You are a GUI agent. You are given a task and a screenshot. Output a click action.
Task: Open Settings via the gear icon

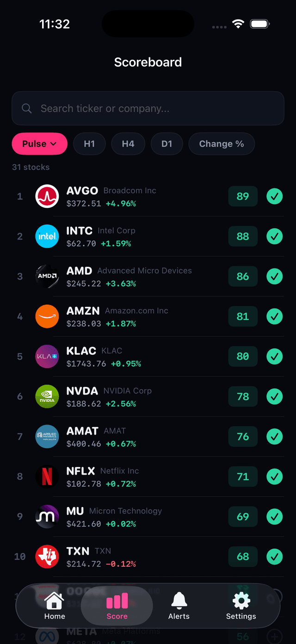241,606
